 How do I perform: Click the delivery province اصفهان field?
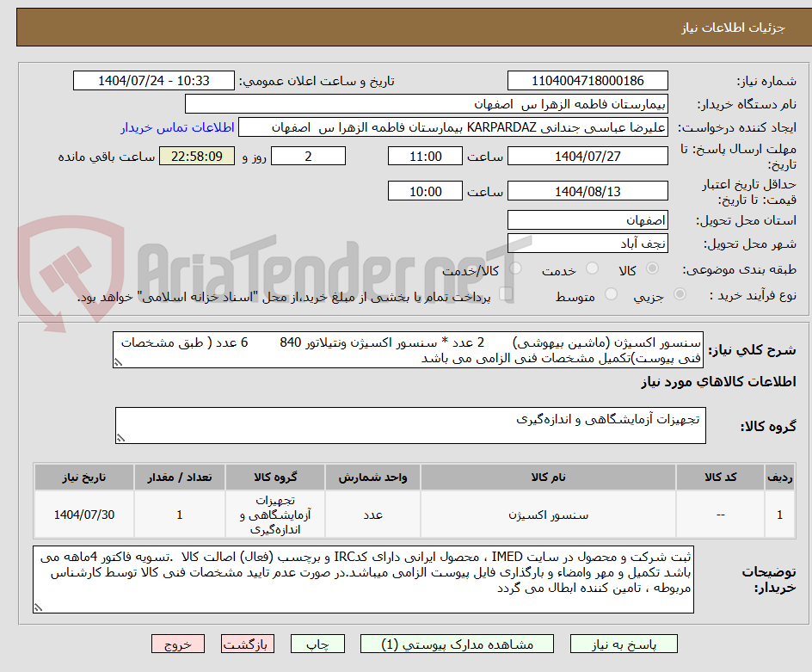[x=587, y=220]
